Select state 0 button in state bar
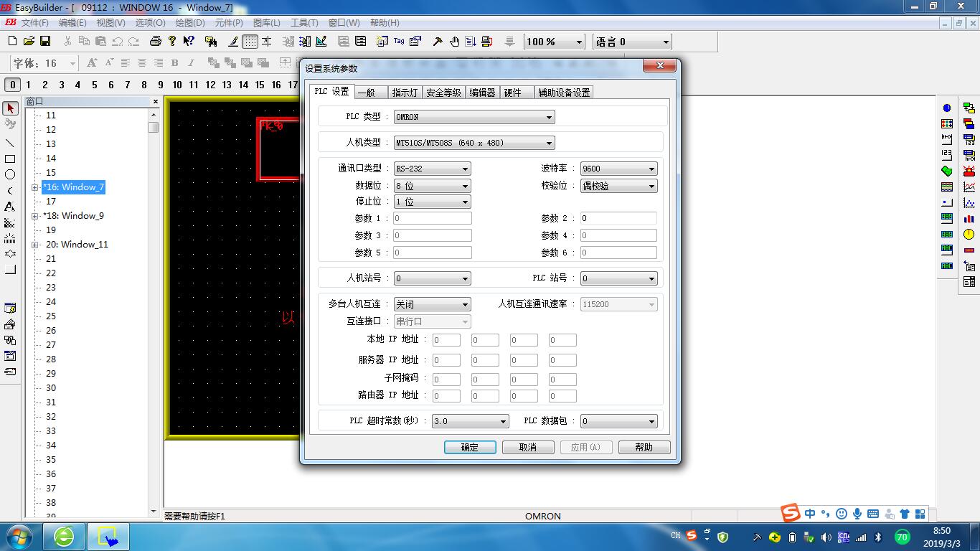980x551 pixels. [x=12, y=85]
